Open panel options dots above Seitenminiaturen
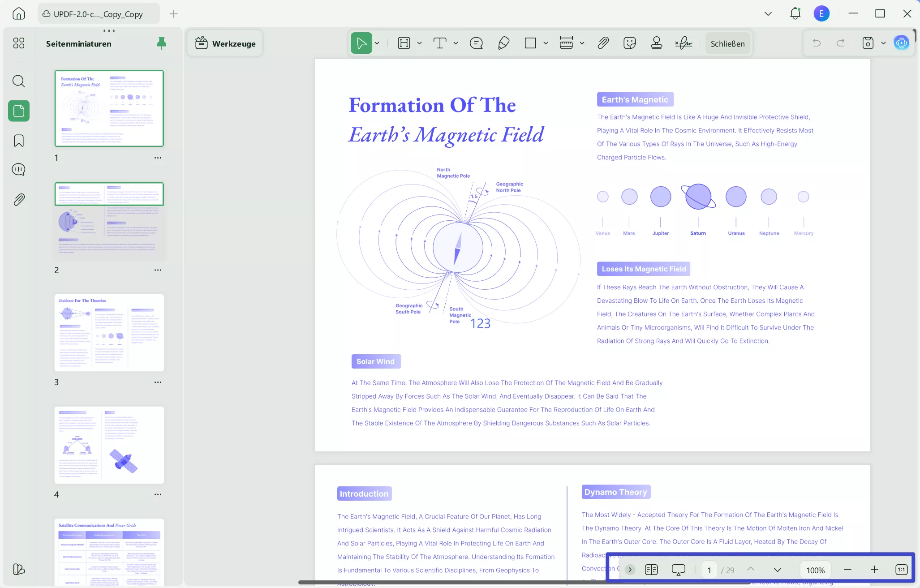This screenshot has height=588, width=920. (109, 31)
